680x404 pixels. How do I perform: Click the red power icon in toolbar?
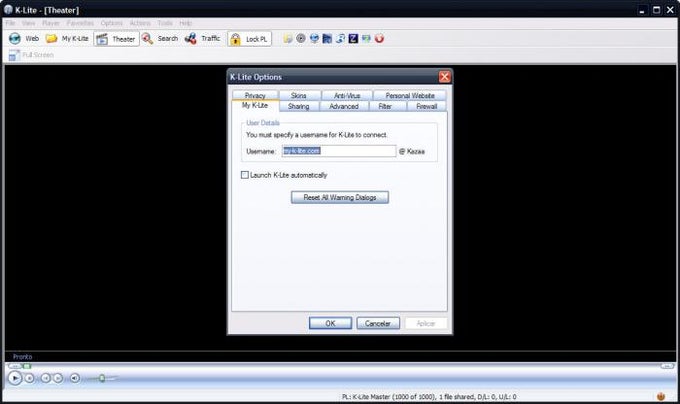(x=379, y=39)
